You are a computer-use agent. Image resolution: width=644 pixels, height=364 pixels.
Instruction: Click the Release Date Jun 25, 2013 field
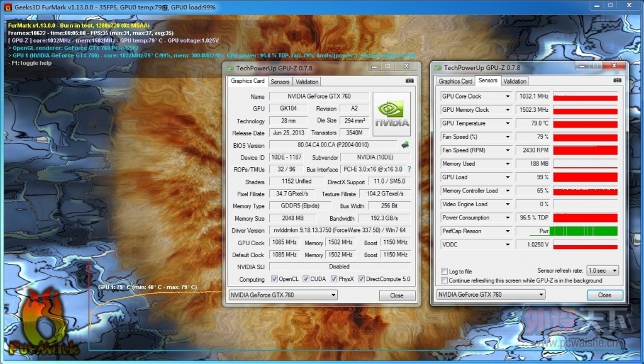point(288,133)
